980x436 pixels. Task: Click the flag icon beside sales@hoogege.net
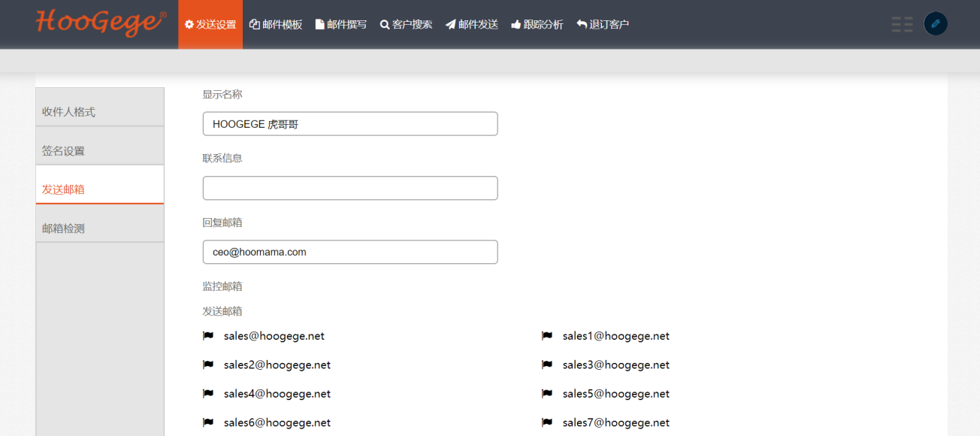coord(208,336)
